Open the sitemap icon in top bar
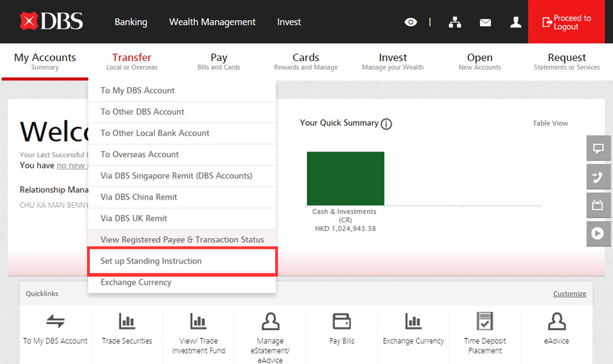Screen dimensions: 613x364 click(x=455, y=22)
